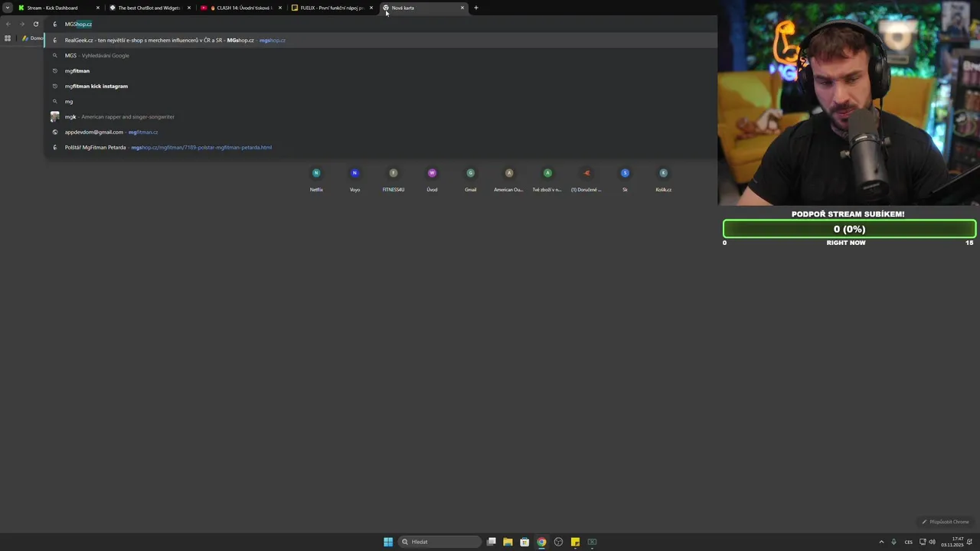Open American Ou... shortcut
The width and height of the screenshot is (980, 551).
509,179
